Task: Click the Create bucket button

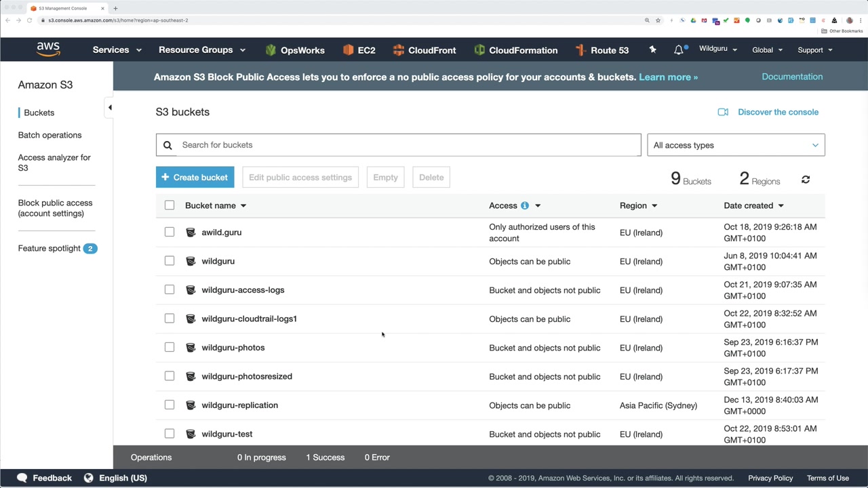Action: click(x=195, y=178)
